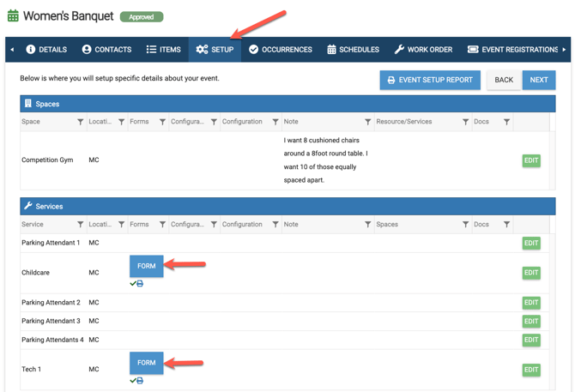575x392 pixels.
Task: Open the Work Order tab
Action: pyautogui.click(x=423, y=50)
